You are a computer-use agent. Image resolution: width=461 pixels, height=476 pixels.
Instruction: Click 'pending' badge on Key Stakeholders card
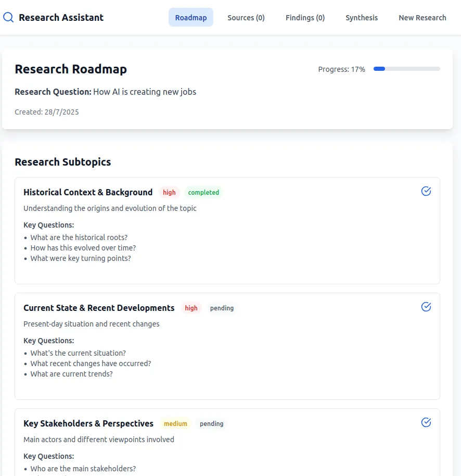(x=211, y=424)
